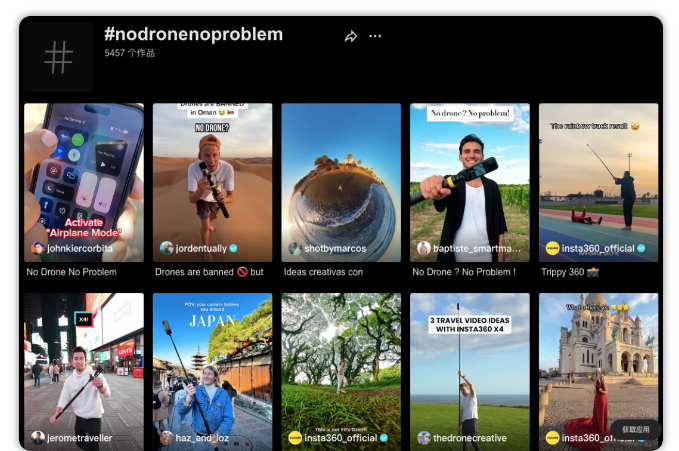Click the #nodronenoproblem hashtag title
The height and width of the screenshot is (451, 679).
click(x=193, y=34)
